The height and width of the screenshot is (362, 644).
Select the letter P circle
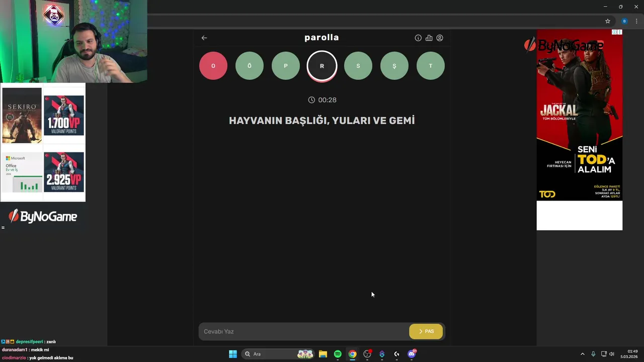286,66
